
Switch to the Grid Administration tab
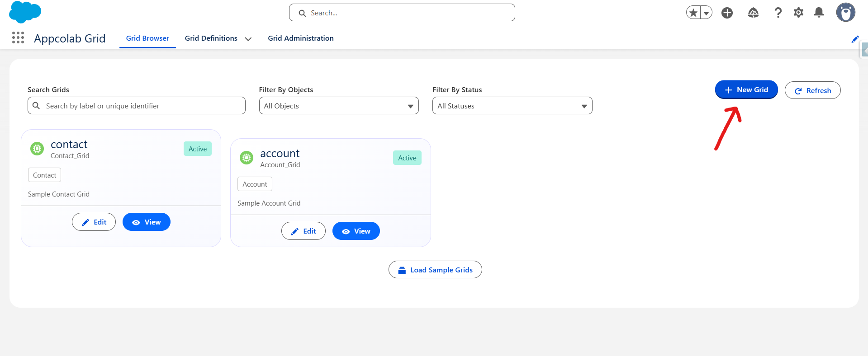click(x=301, y=38)
